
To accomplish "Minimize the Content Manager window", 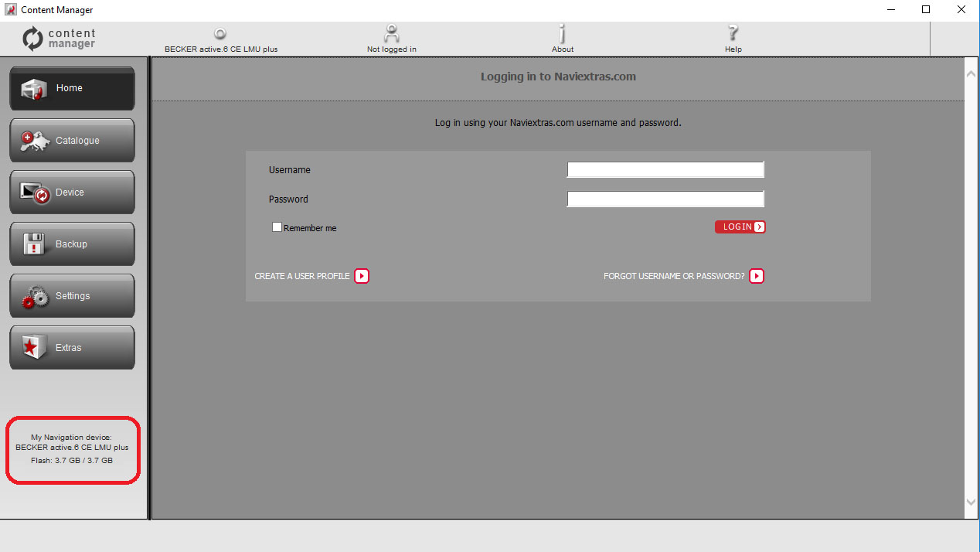I will pos(890,10).
